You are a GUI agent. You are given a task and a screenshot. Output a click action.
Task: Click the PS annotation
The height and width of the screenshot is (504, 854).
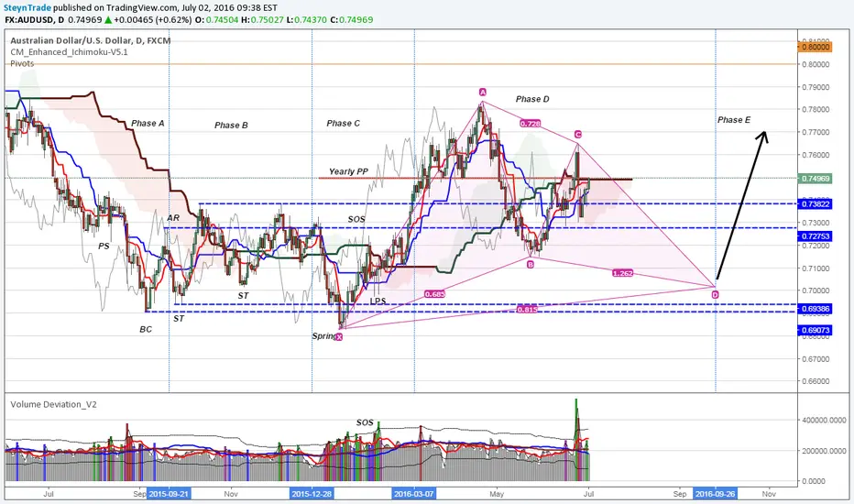coord(104,247)
